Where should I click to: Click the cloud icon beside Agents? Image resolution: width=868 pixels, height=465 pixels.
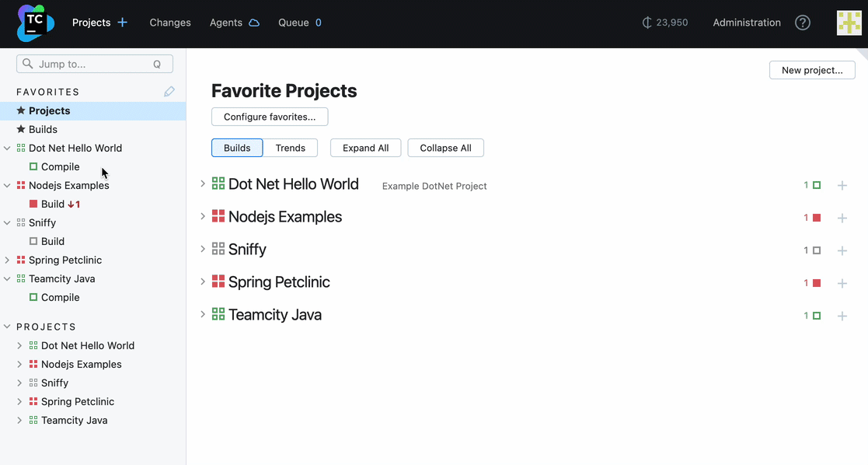tap(254, 23)
